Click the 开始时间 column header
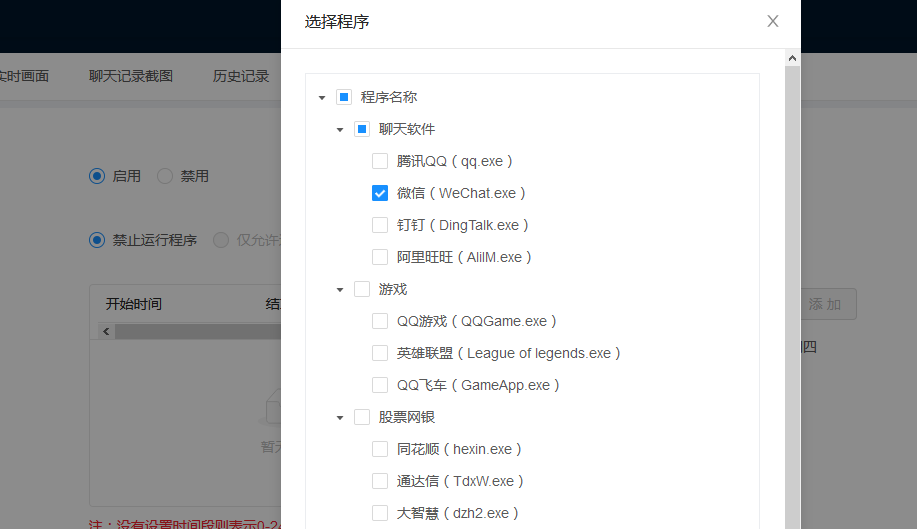The image size is (917, 529). point(134,304)
